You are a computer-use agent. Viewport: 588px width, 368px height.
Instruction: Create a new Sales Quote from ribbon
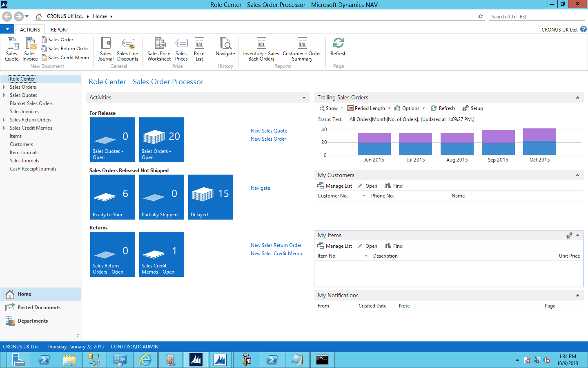tap(12, 49)
